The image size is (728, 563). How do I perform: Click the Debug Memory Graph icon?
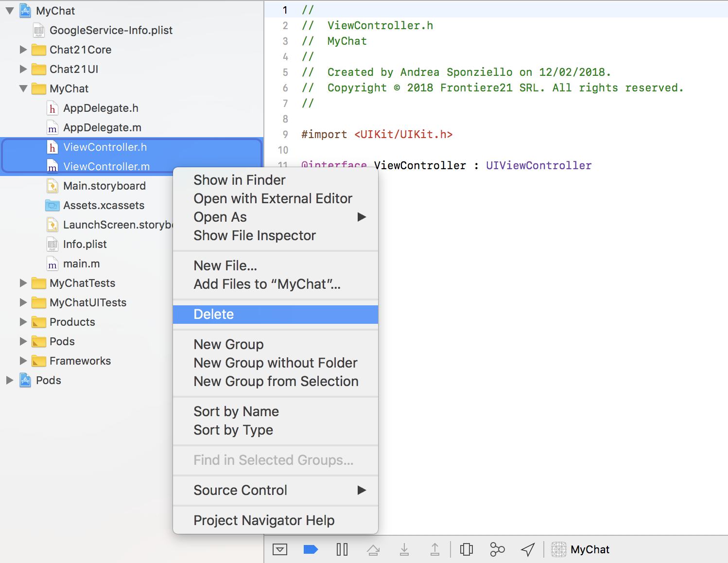pyautogui.click(x=497, y=549)
